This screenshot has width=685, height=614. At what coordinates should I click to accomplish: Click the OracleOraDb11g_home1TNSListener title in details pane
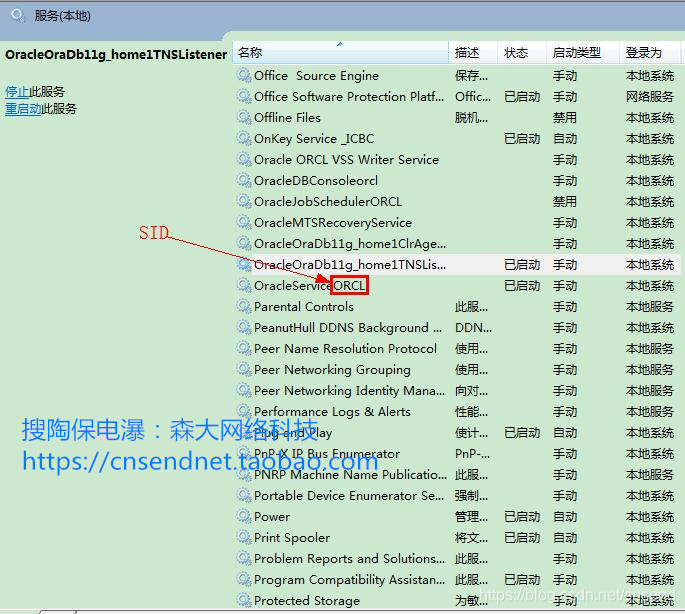click(116, 55)
